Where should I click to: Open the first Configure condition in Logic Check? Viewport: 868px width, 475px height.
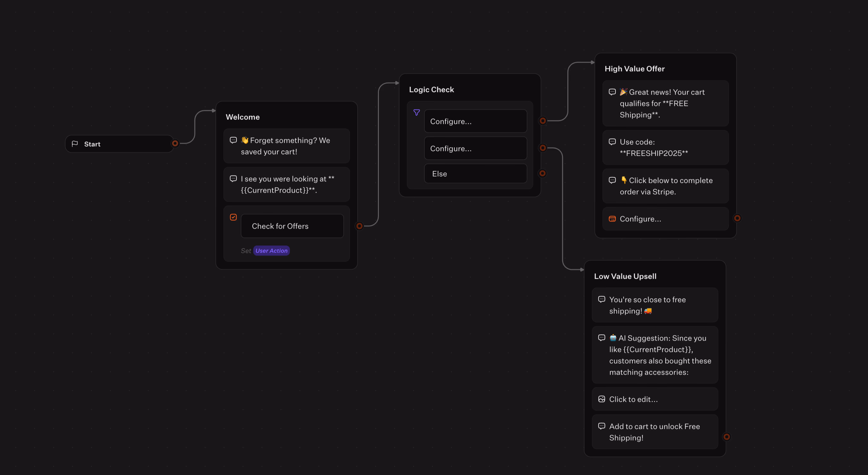[475, 121]
